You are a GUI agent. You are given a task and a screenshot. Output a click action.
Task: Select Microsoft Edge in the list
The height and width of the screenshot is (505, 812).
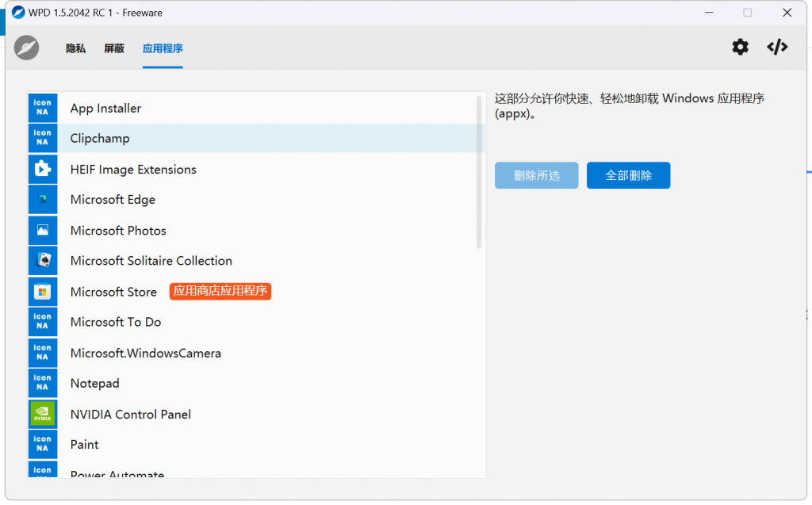[x=256, y=199]
